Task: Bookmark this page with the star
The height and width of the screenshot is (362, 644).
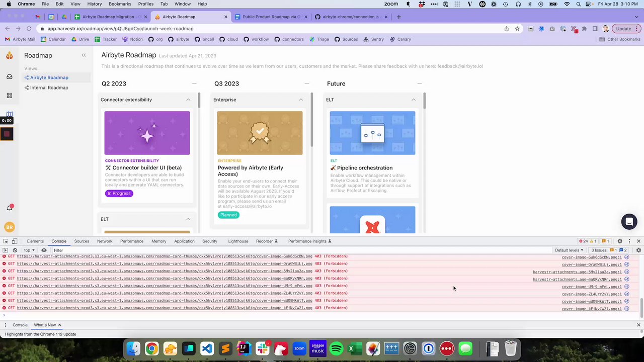Action: pyautogui.click(x=517, y=29)
